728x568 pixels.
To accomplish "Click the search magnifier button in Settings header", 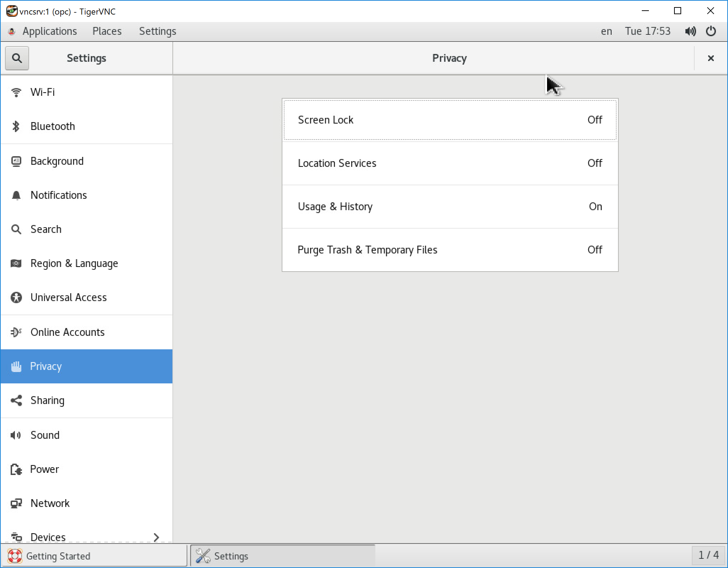I will (17, 58).
